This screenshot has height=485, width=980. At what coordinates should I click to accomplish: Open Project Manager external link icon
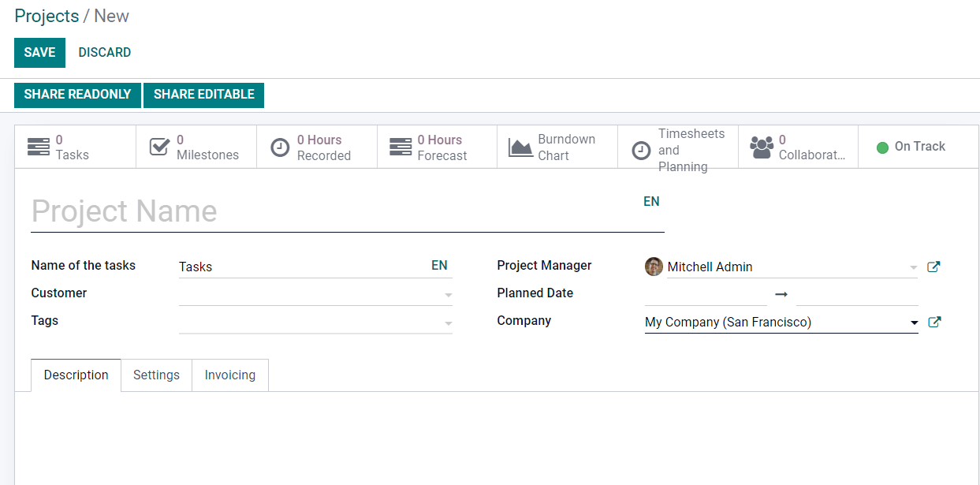tap(933, 267)
